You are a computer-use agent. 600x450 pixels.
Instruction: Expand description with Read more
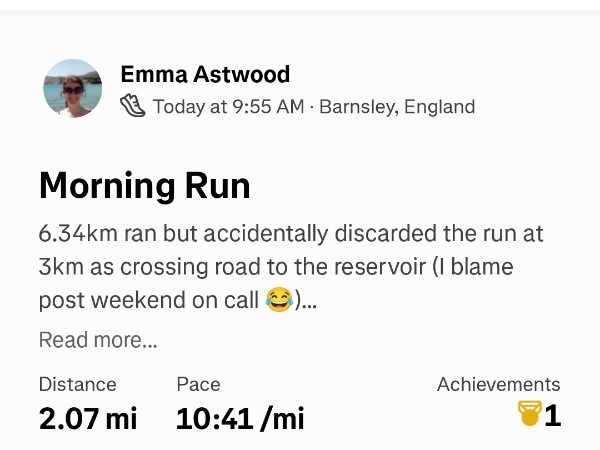tap(98, 340)
